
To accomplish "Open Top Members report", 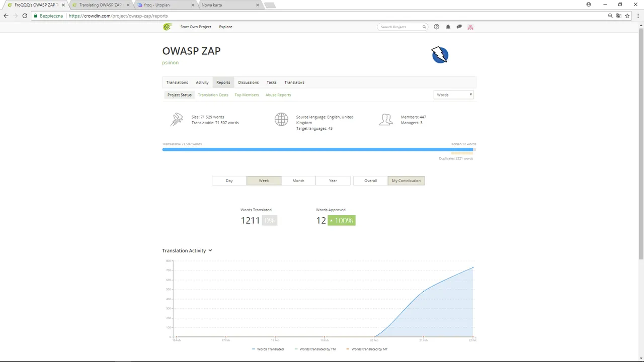I will (247, 95).
